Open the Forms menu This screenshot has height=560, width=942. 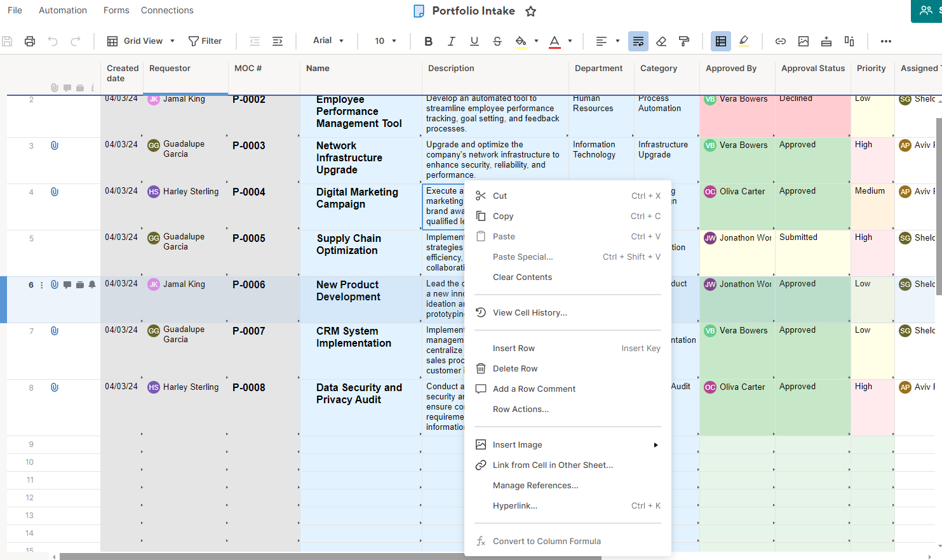[x=116, y=10]
